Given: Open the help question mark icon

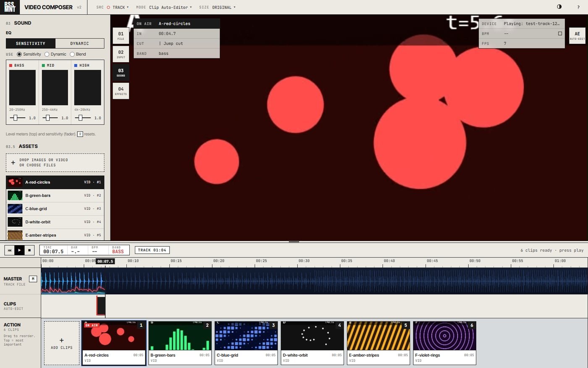Looking at the screenshot, I should coord(578,7).
